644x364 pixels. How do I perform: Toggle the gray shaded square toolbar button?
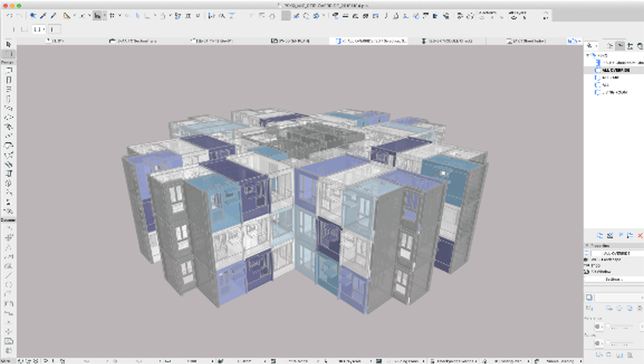(286, 16)
